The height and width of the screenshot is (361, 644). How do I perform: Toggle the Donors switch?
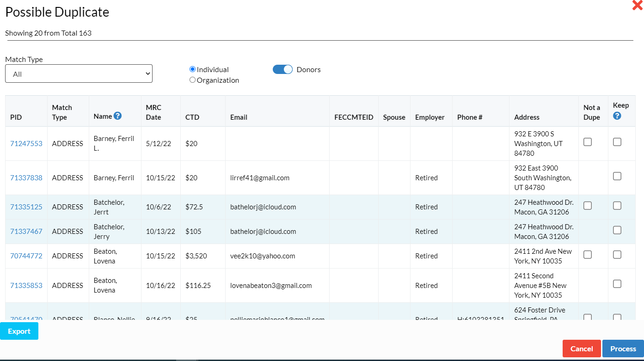point(282,69)
